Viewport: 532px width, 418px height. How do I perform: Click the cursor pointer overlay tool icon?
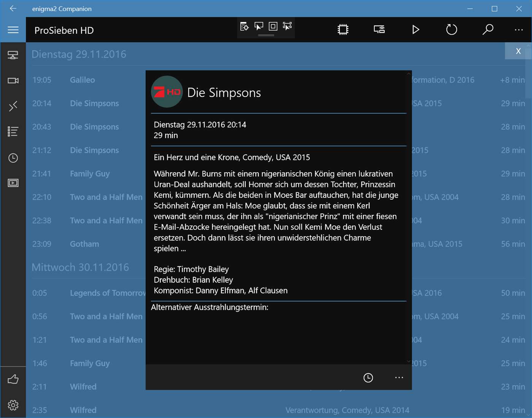pos(259,26)
